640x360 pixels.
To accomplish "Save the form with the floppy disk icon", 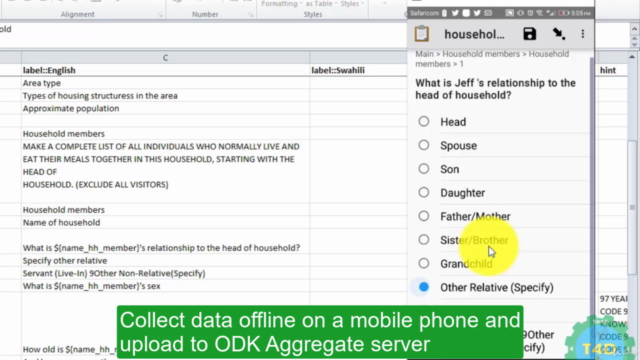I will 529,34.
